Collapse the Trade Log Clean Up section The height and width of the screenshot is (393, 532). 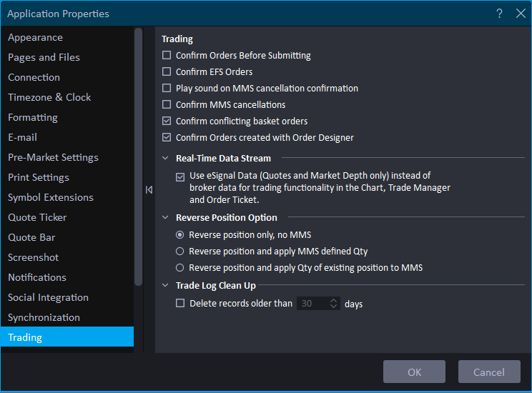tap(167, 286)
